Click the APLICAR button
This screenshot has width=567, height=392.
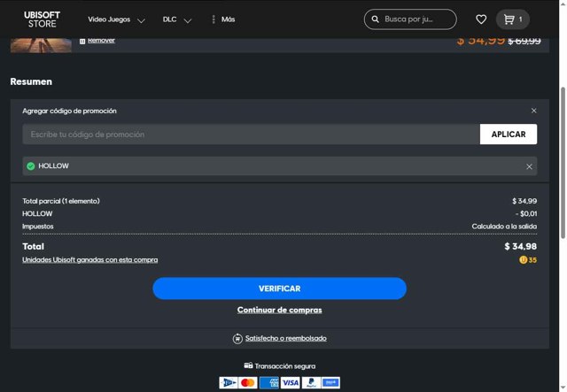click(x=509, y=135)
